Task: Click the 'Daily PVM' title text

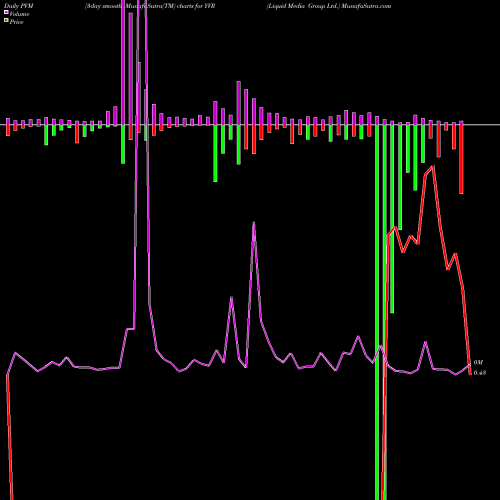Action: (19, 6)
